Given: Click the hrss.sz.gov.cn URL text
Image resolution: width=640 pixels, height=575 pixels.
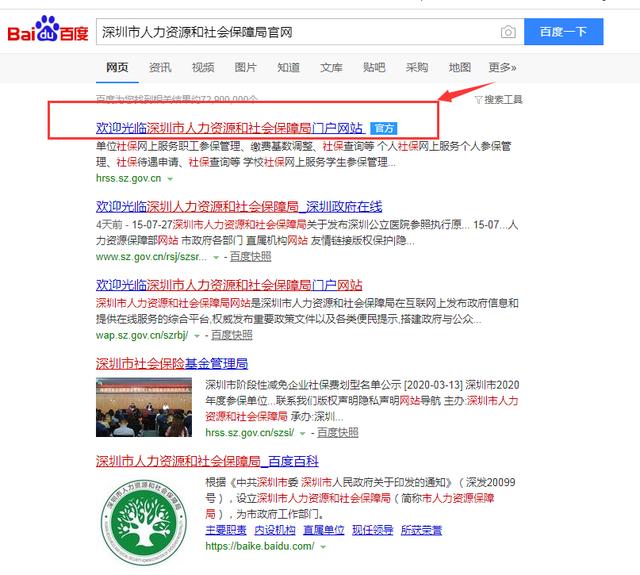Looking at the screenshot, I should coord(129,178).
